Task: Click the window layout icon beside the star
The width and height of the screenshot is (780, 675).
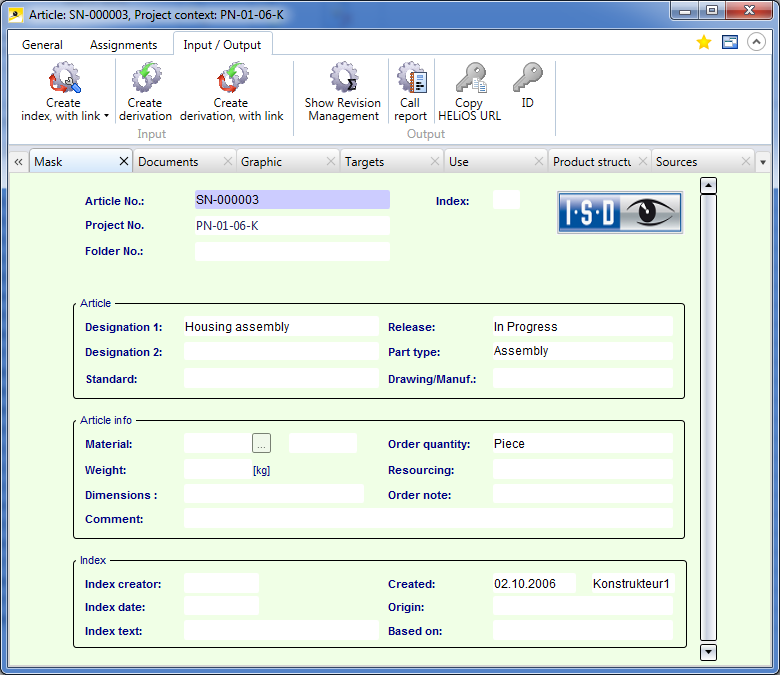Action: coord(730,43)
